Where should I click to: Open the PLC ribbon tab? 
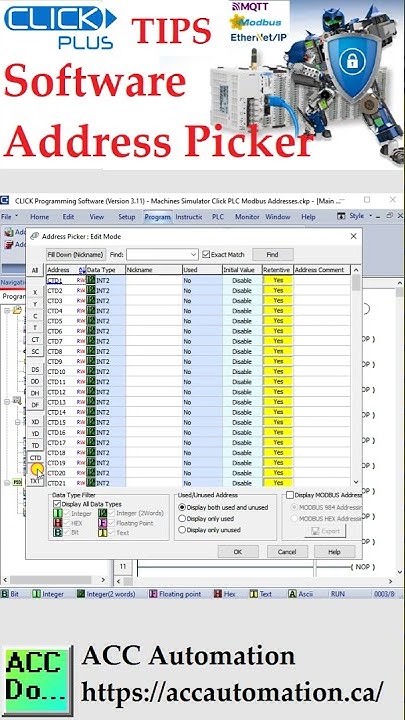tap(218, 217)
